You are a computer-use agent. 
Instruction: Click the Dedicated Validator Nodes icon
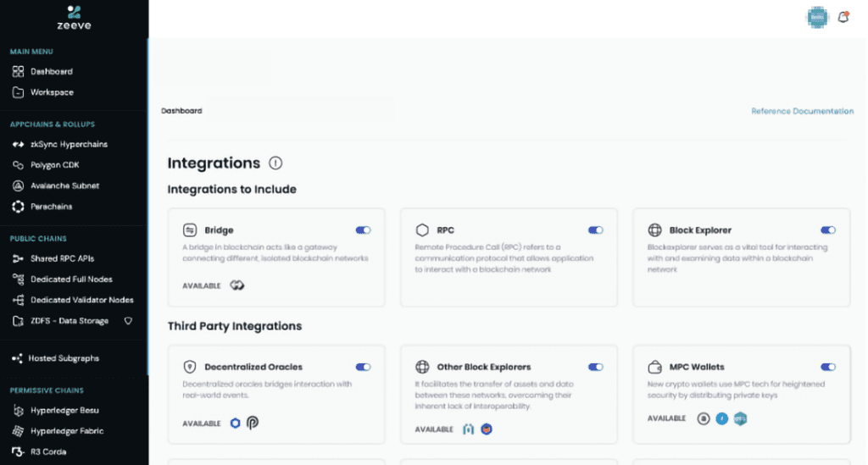tap(19, 300)
